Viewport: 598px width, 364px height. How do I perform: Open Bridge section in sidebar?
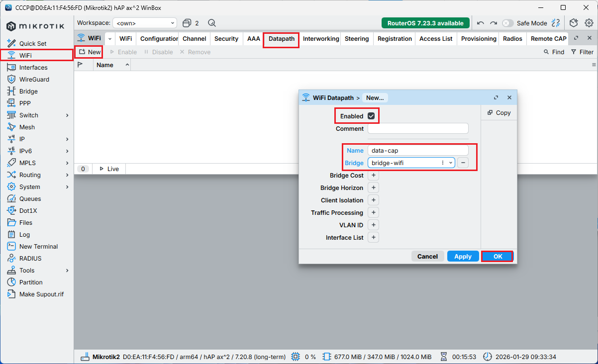pos(28,91)
